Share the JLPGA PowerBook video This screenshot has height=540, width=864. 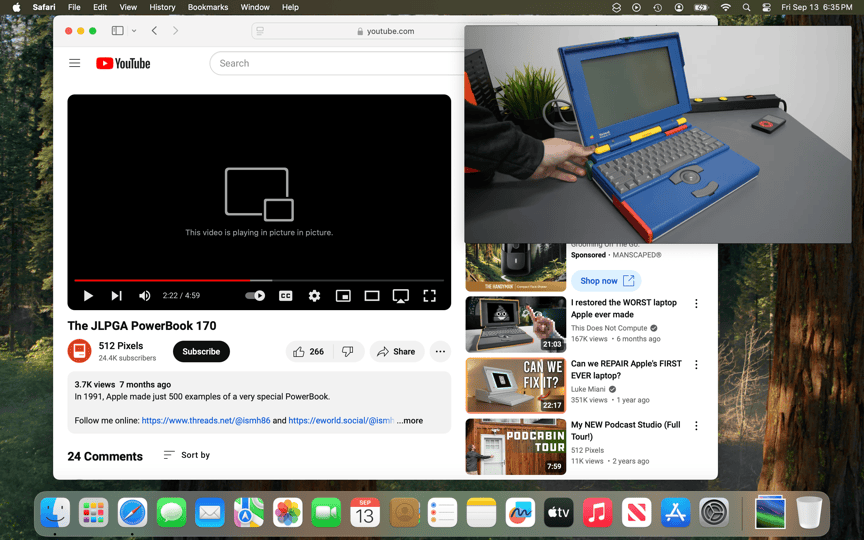point(397,352)
